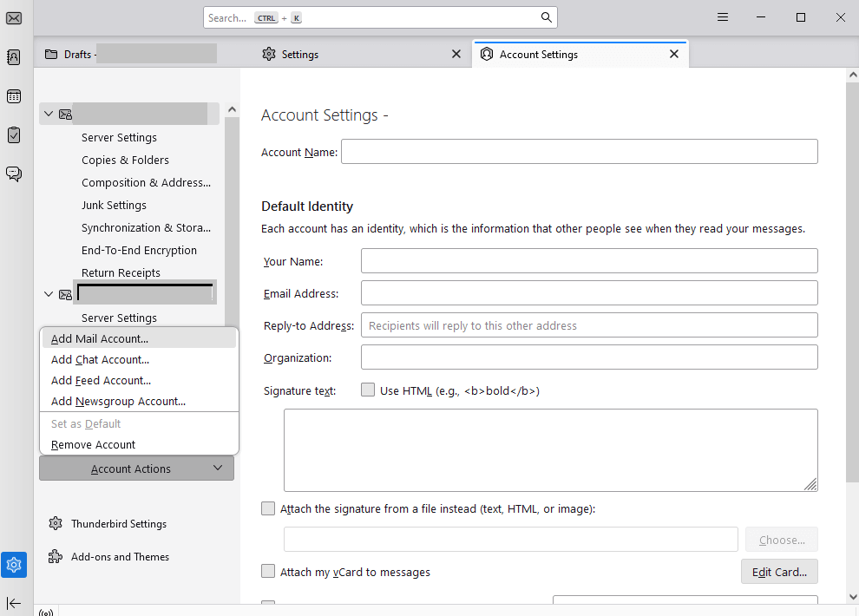Open the Calendar space
The width and height of the screenshot is (859, 616).
pos(14,96)
